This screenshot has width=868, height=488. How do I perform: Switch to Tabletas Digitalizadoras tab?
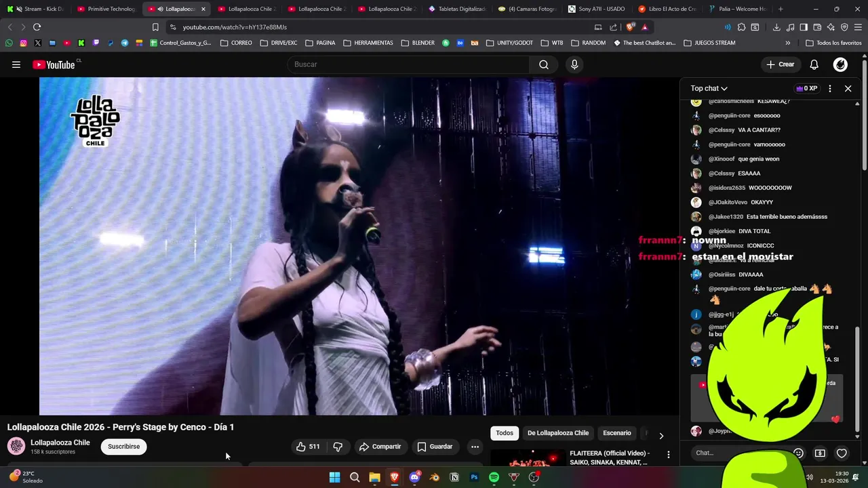pos(456,9)
